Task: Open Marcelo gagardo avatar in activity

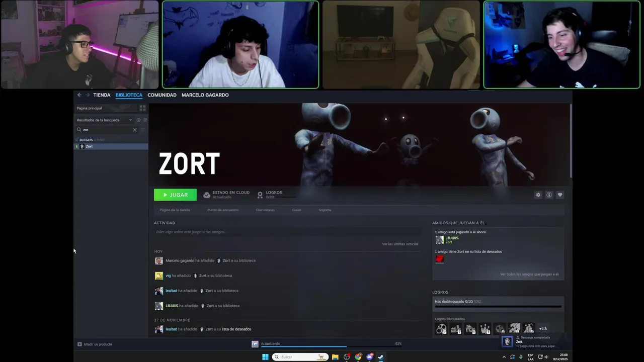Action: [x=159, y=260]
